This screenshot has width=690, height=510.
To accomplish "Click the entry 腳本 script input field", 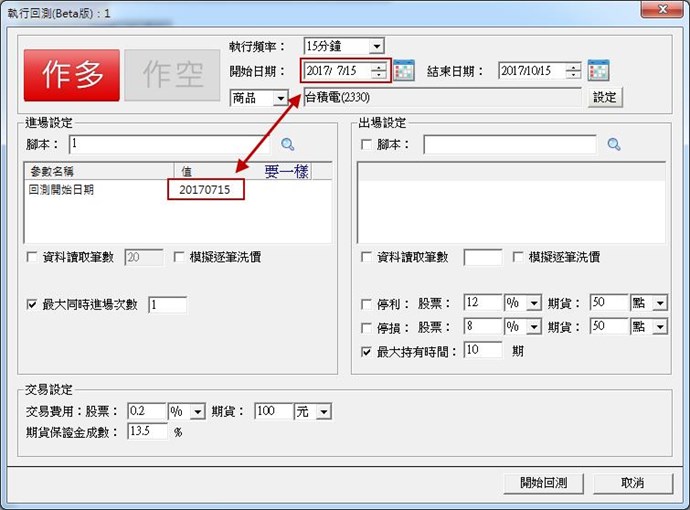I will point(170,144).
